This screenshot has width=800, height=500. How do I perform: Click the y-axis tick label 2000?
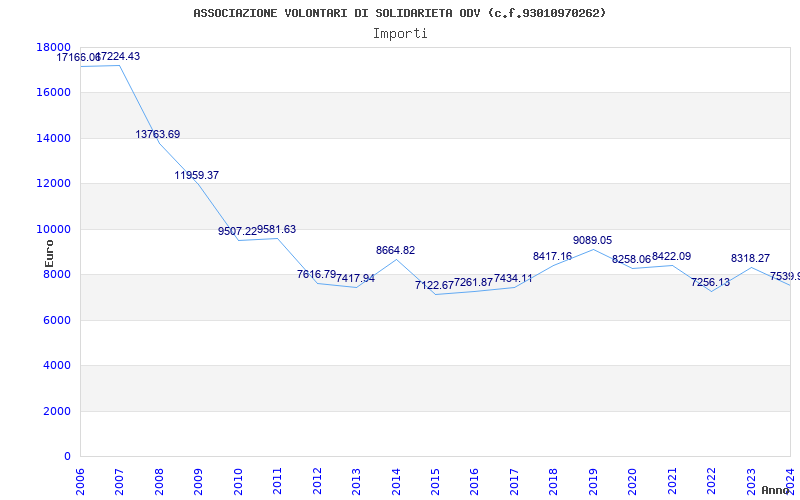pos(57,411)
